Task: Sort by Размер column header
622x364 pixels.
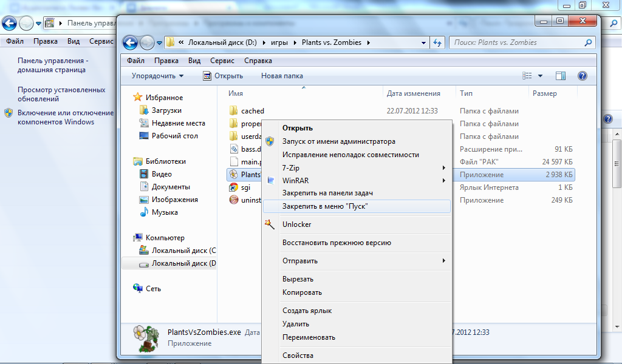Action: 545,93
